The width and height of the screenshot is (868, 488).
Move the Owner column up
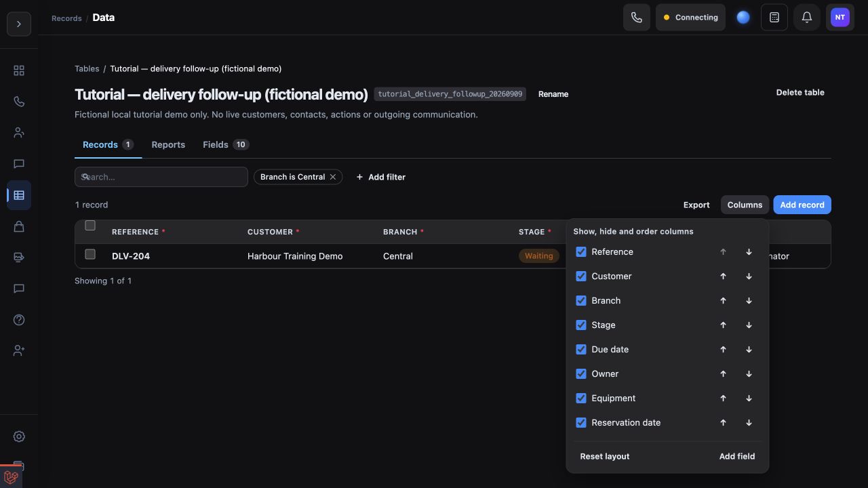(723, 373)
